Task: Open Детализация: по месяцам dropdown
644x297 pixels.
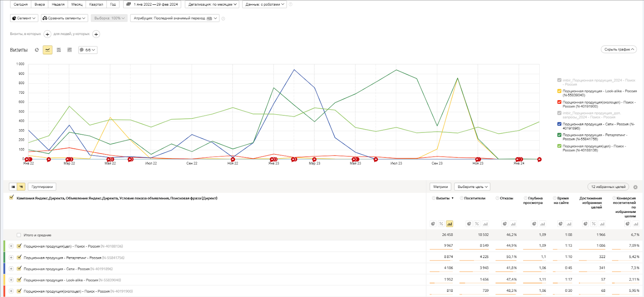Action: [x=212, y=4]
